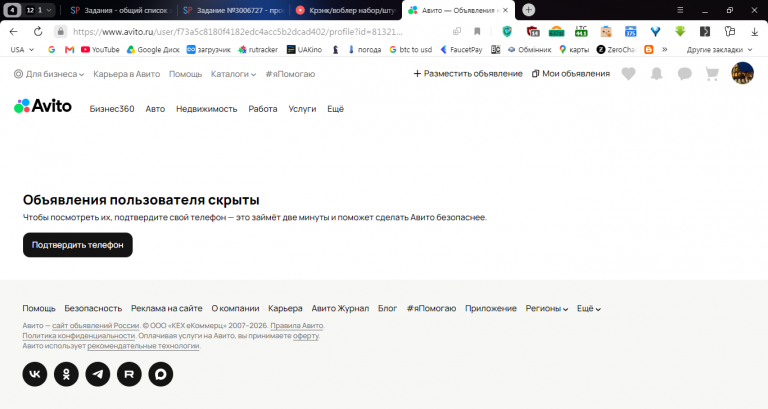Image resolution: width=768 pixels, height=409 pixels.
Task: Expand Другие закладки folder
Action: coord(719,49)
